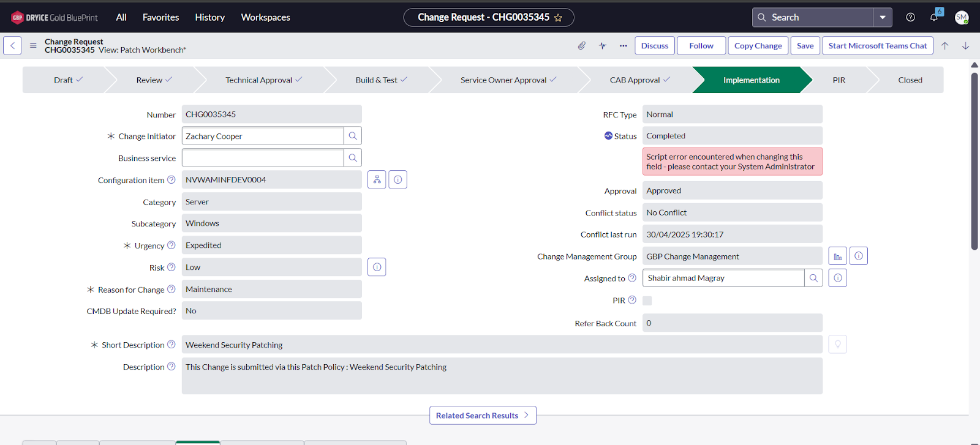This screenshot has width=980, height=445.
Task: Preview the Assigned to user record info
Action: (837, 278)
